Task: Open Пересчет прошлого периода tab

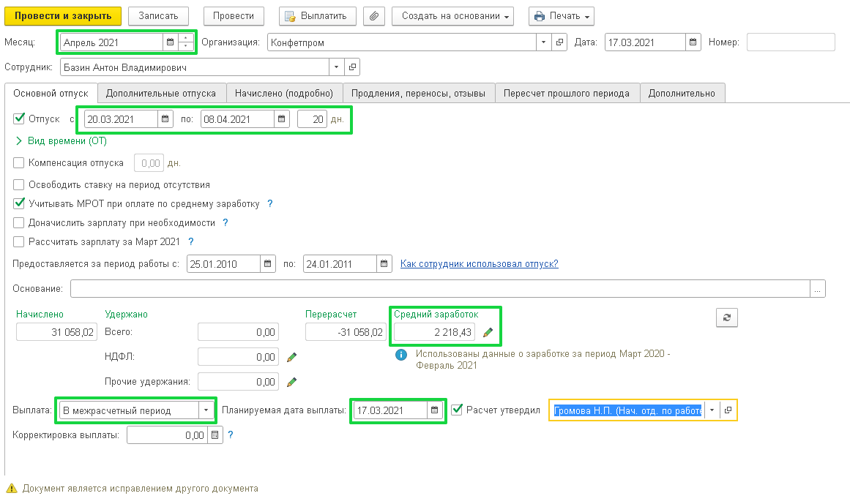Action: (566, 94)
